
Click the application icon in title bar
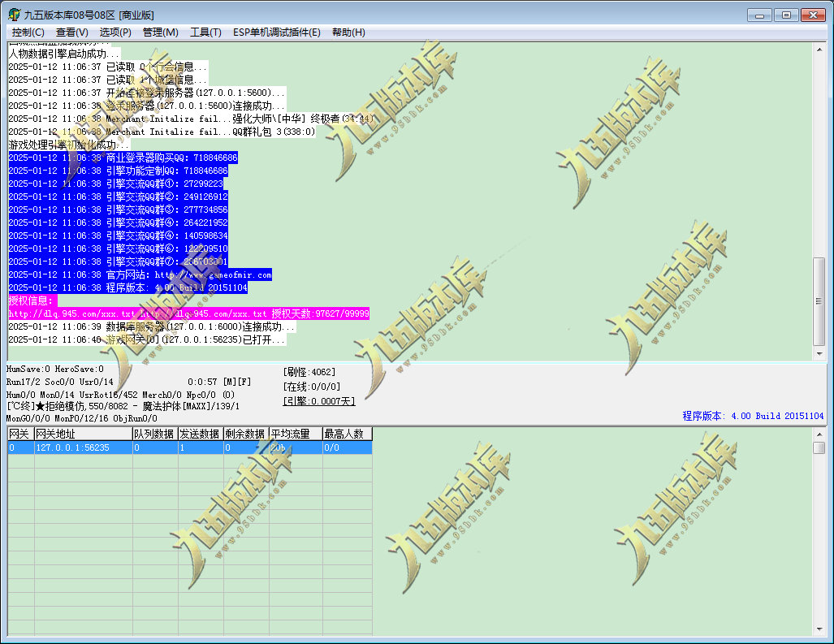tap(15, 15)
